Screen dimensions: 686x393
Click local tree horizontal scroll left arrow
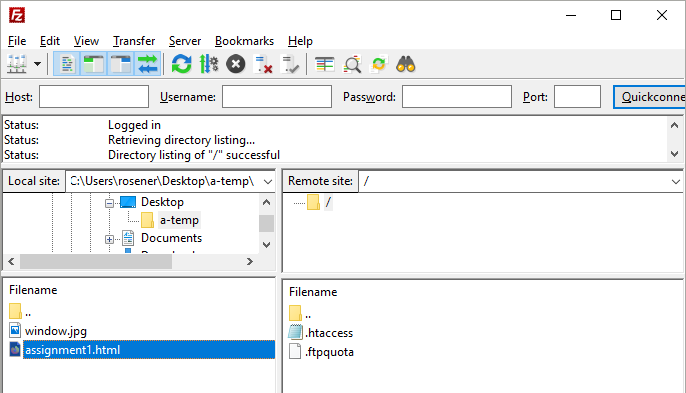[11, 262]
